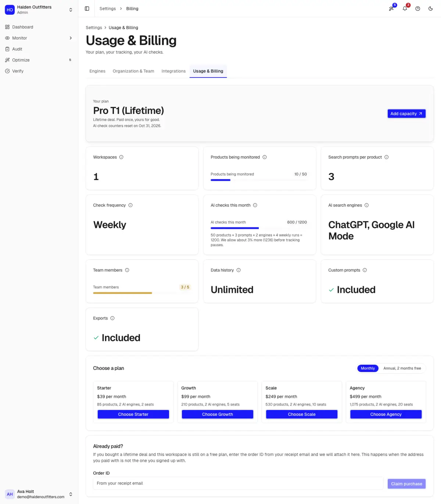Viewport: 441px width, 504px height.
Task: Toggle the sidebar panel icon
Action: [x=87, y=8]
